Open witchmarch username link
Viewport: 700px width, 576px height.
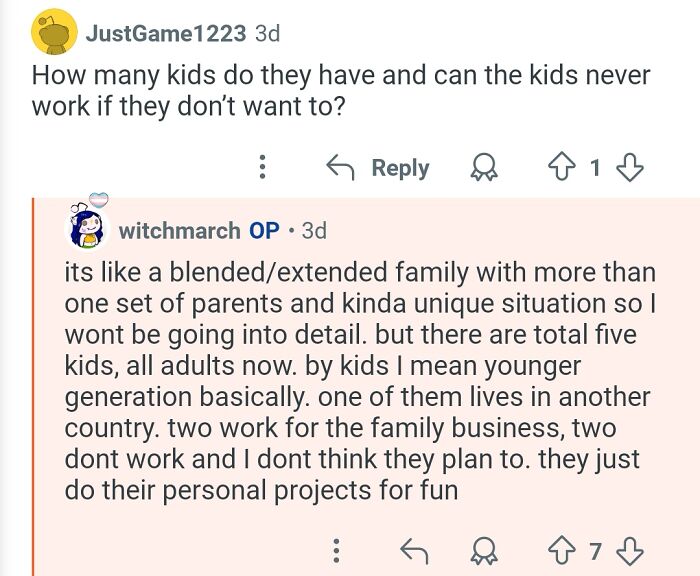179,230
